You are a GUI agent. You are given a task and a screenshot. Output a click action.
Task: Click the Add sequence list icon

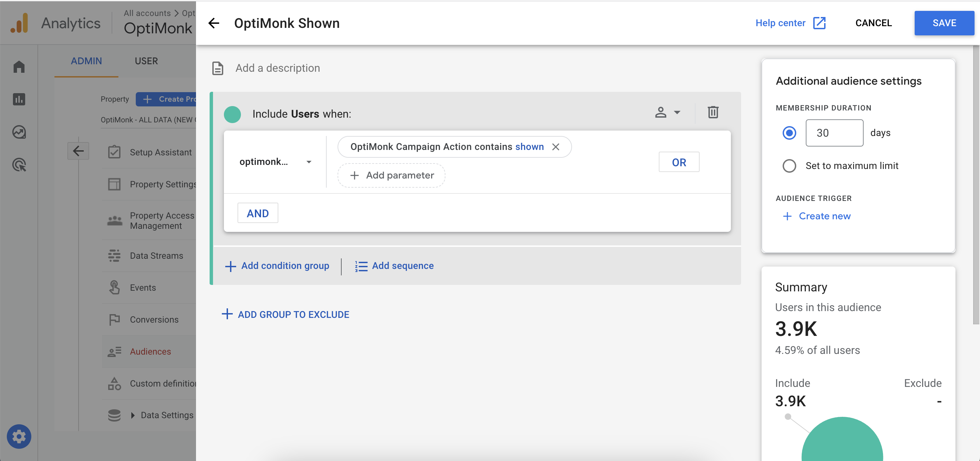pos(361,267)
